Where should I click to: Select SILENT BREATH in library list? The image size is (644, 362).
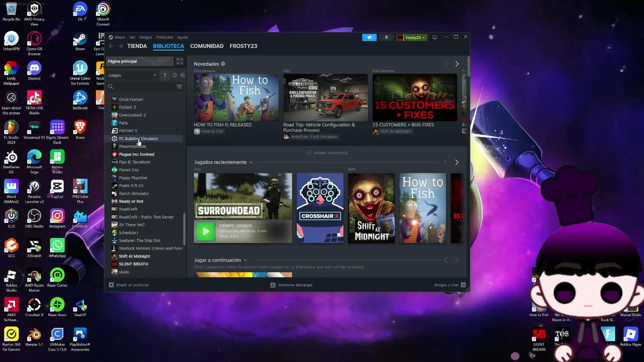point(133,264)
